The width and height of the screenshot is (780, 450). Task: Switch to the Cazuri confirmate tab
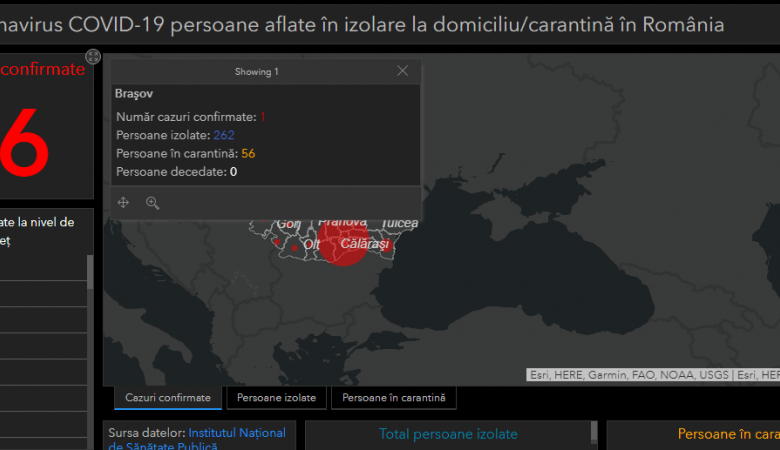tap(168, 398)
